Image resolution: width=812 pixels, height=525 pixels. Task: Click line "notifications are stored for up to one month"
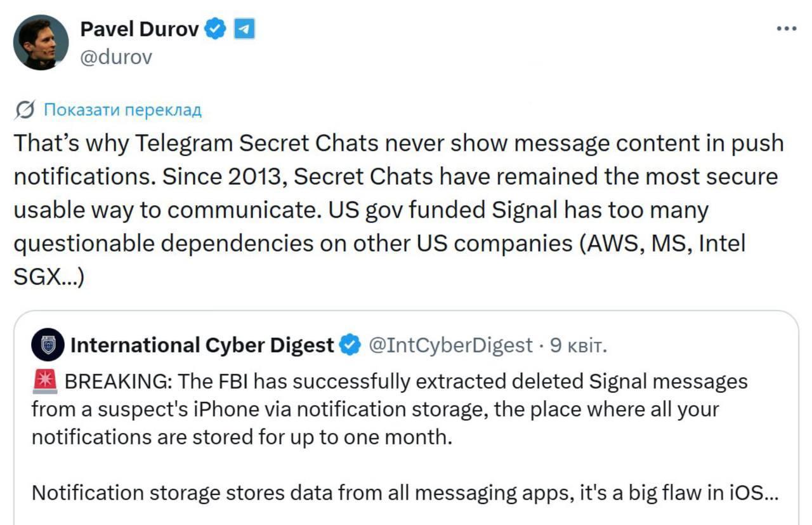pos(242,437)
